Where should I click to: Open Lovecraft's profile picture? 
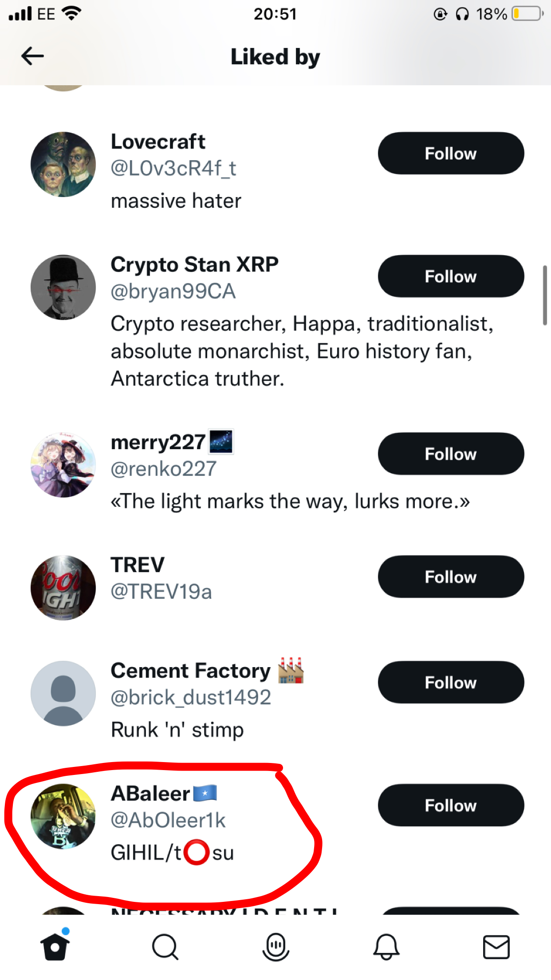point(63,164)
